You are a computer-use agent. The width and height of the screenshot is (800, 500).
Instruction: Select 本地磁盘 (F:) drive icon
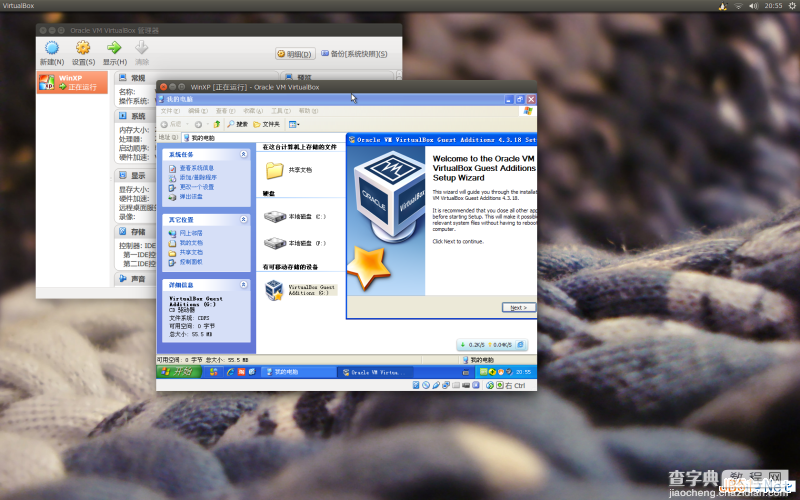tap(275, 243)
